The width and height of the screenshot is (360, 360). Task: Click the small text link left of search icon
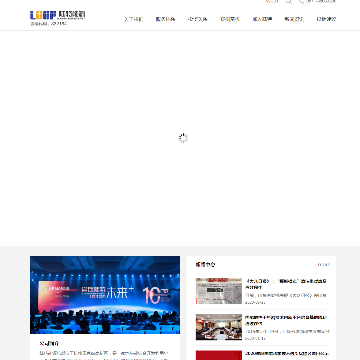[x=272, y=1]
